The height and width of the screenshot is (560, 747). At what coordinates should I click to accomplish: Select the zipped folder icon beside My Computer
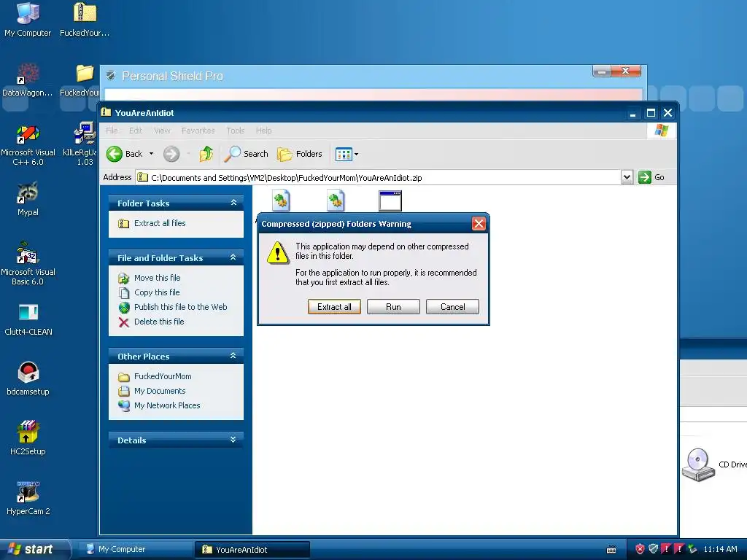point(85,20)
